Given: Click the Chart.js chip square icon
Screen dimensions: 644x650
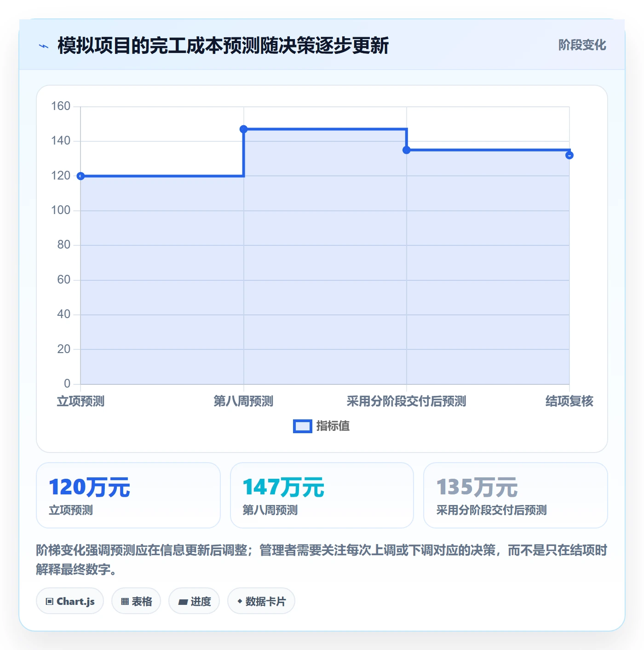Looking at the screenshot, I should point(50,601).
